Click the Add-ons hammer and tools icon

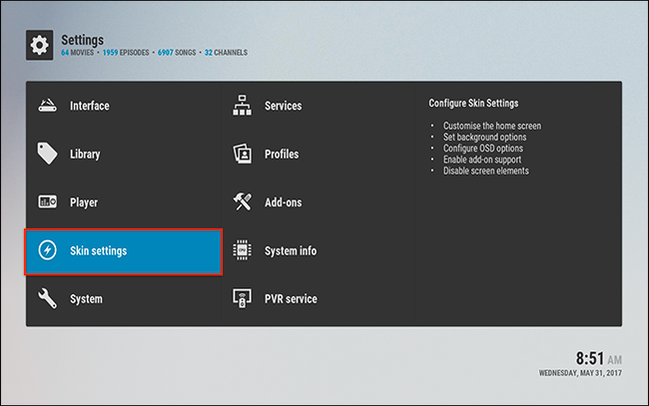click(242, 202)
